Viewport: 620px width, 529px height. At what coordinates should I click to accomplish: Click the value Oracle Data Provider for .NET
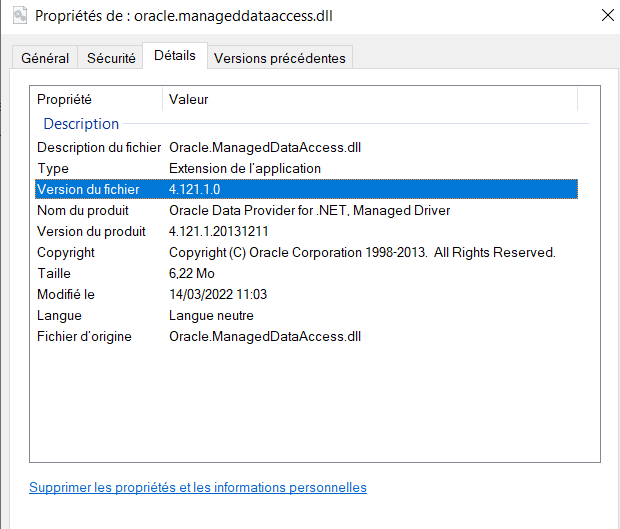[x=310, y=210]
